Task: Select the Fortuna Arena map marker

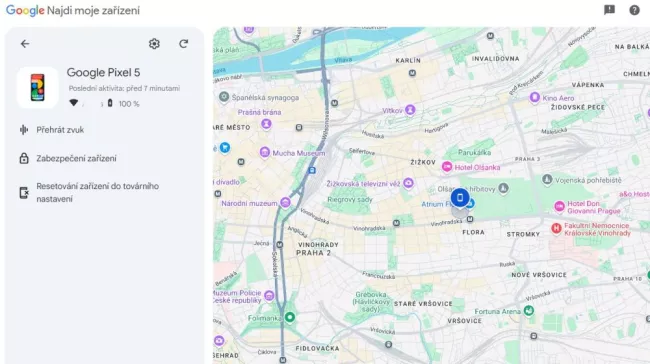Action: 529,311
